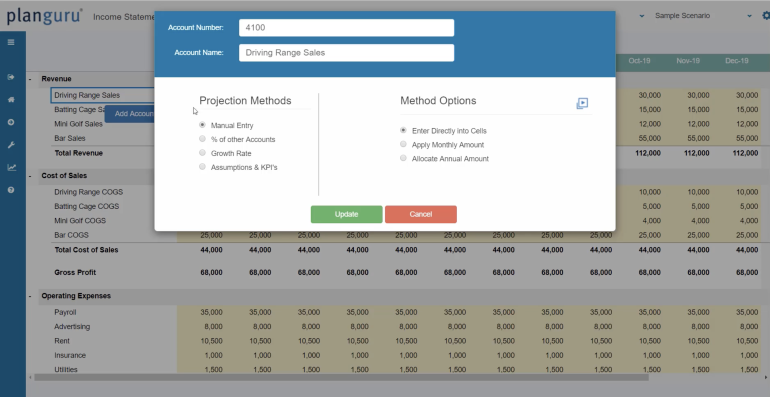
Task: Open the settings gear at top right
Action: pos(766,16)
